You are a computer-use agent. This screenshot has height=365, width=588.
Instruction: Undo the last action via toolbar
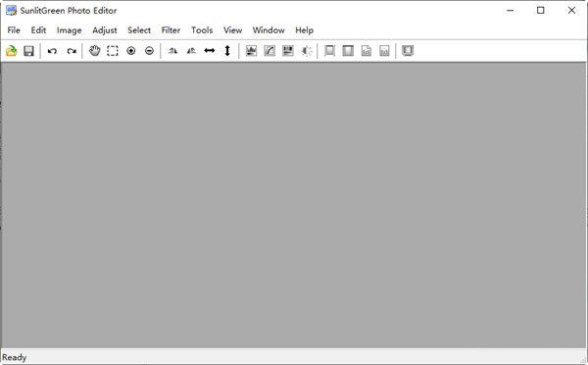[x=52, y=51]
